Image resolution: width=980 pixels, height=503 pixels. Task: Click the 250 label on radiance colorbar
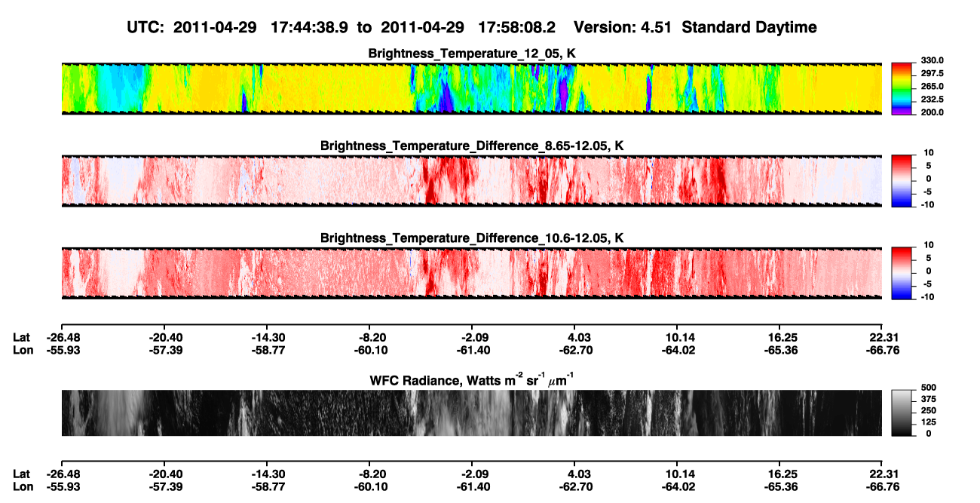tap(928, 410)
